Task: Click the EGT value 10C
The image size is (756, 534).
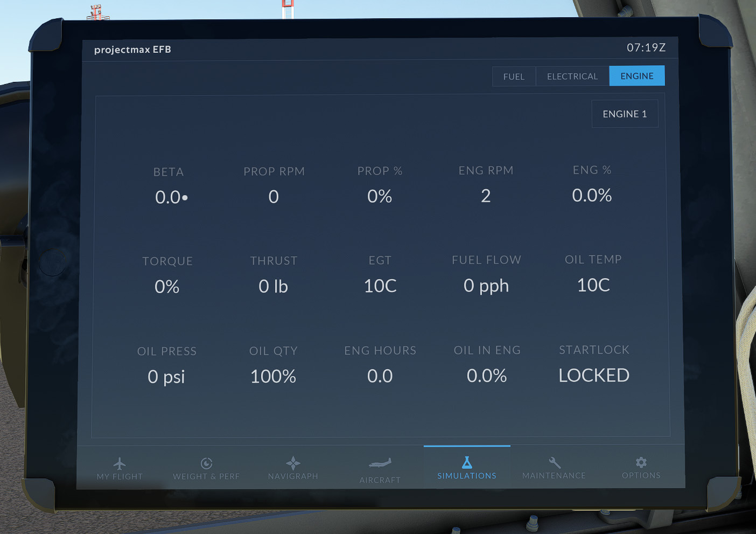Action: coord(380,286)
